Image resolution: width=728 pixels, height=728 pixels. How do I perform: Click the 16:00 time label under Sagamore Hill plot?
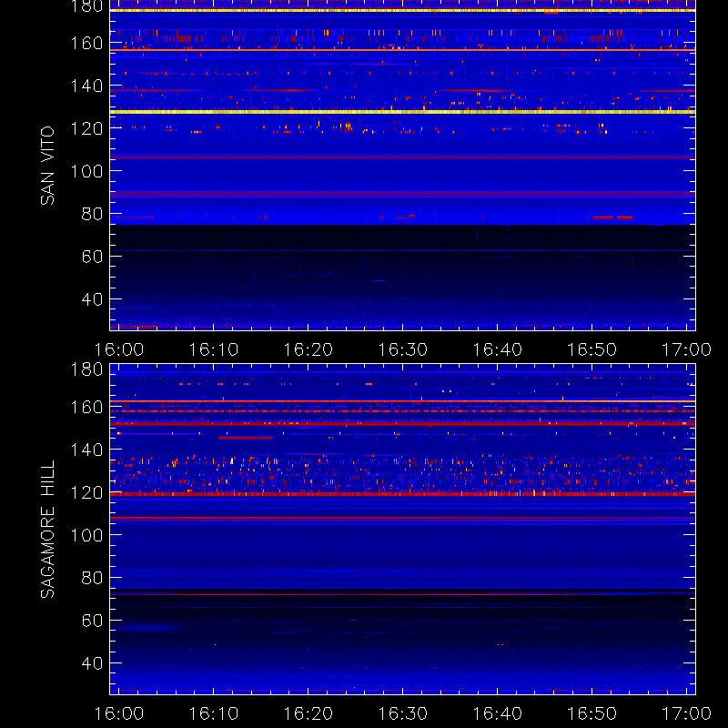(x=119, y=713)
